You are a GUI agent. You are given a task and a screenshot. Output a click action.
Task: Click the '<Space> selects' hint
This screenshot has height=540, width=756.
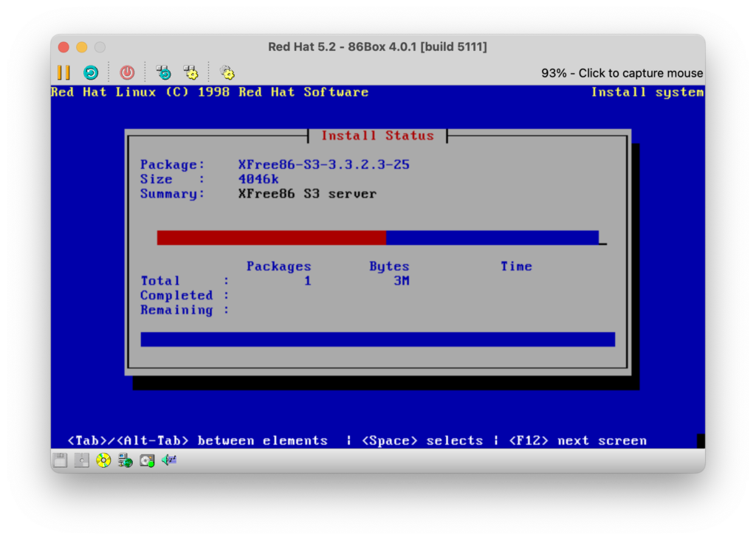pyautogui.click(x=422, y=440)
